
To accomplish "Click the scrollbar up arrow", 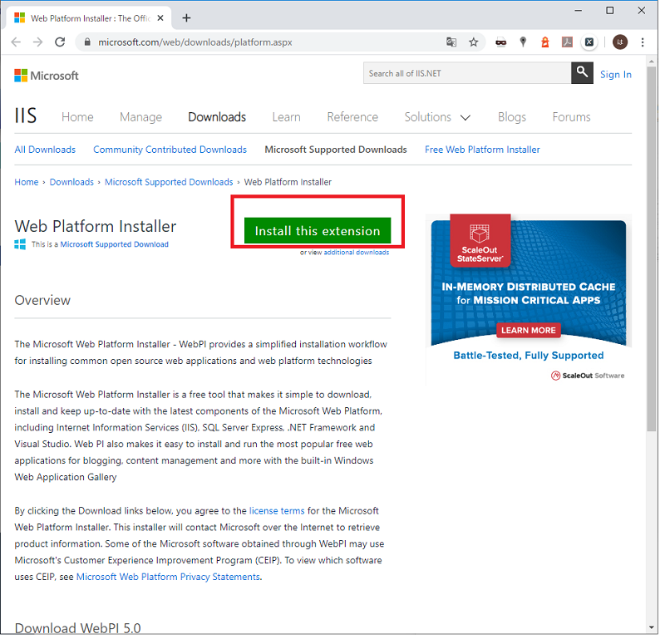I will click(x=652, y=61).
